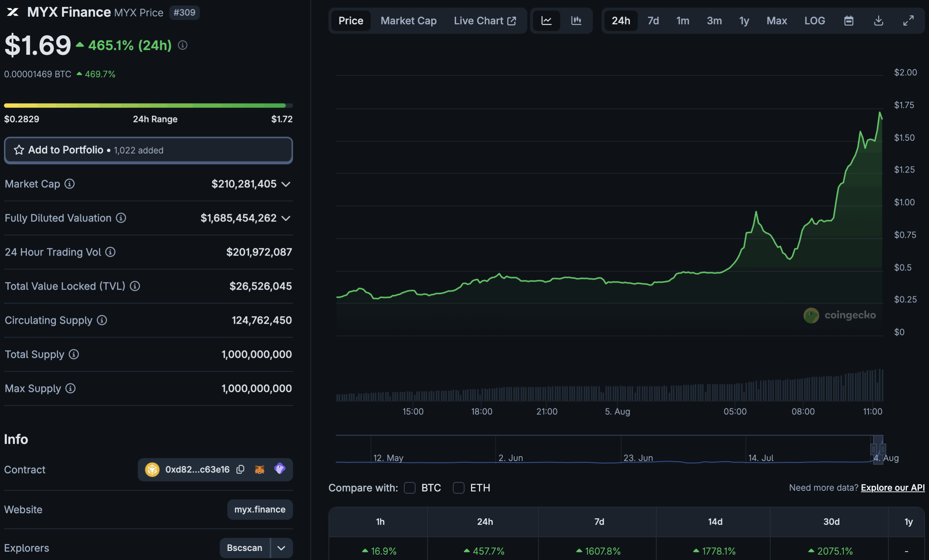Expand chart to fullscreen
The image size is (929, 560).
pos(908,20)
